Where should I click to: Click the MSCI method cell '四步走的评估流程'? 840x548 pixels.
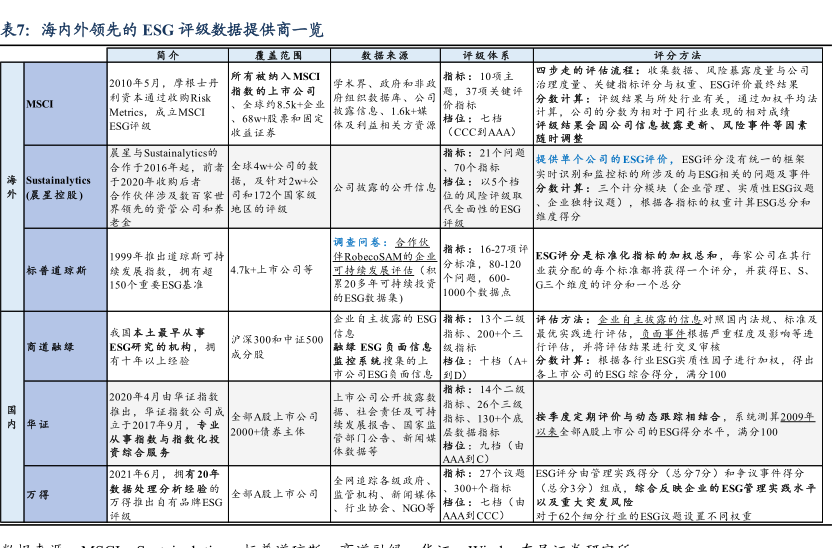pos(678,104)
